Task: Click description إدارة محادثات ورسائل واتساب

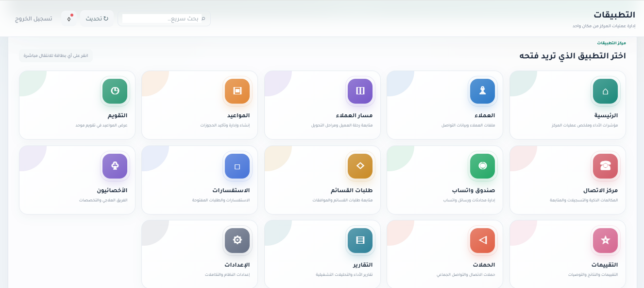Action: click(469, 200)
